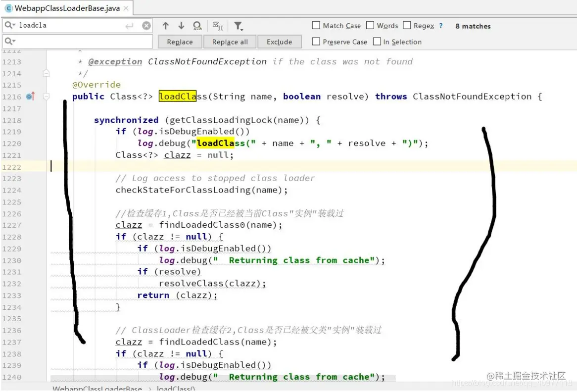This screenshot has height=392, width=577.
Task: Enable the Words checkbox
Action: [x=370, y=25]
